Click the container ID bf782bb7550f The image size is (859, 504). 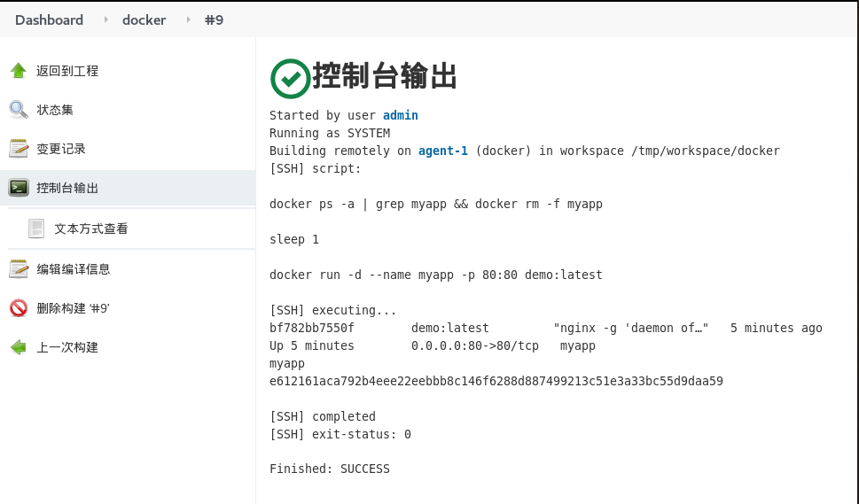pyautogui.click(x=312, y=328)
